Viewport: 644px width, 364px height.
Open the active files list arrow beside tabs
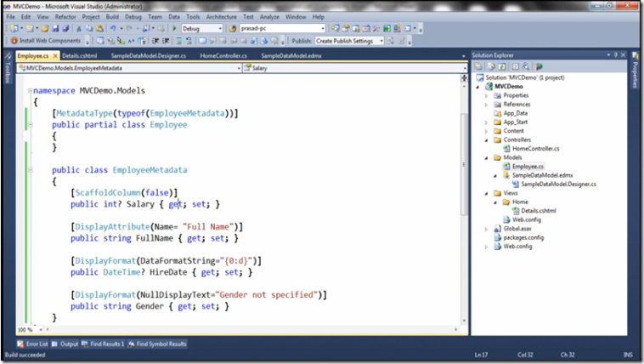[x=463, y=56]
